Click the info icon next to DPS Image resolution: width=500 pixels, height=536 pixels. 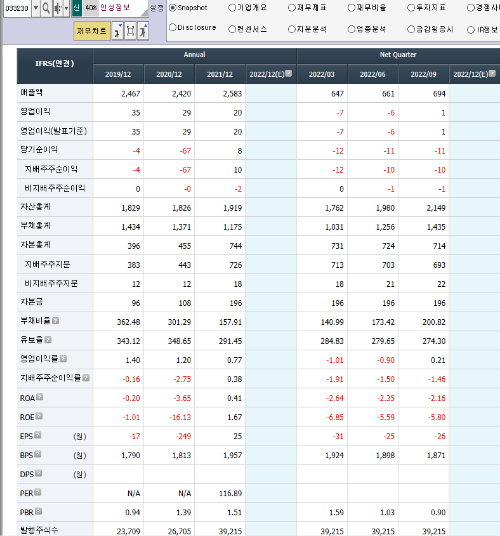click(39, 473)
